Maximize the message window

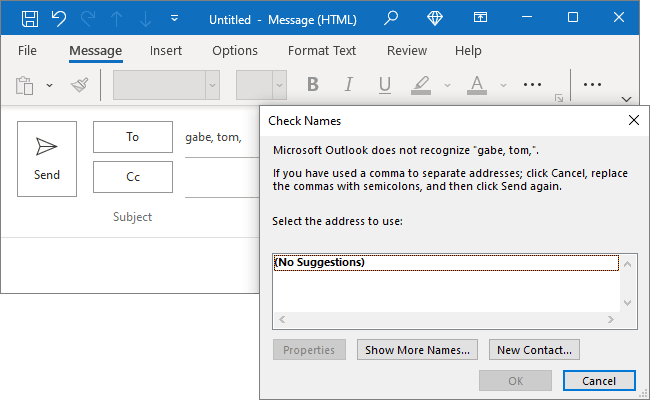click(573, 17)
